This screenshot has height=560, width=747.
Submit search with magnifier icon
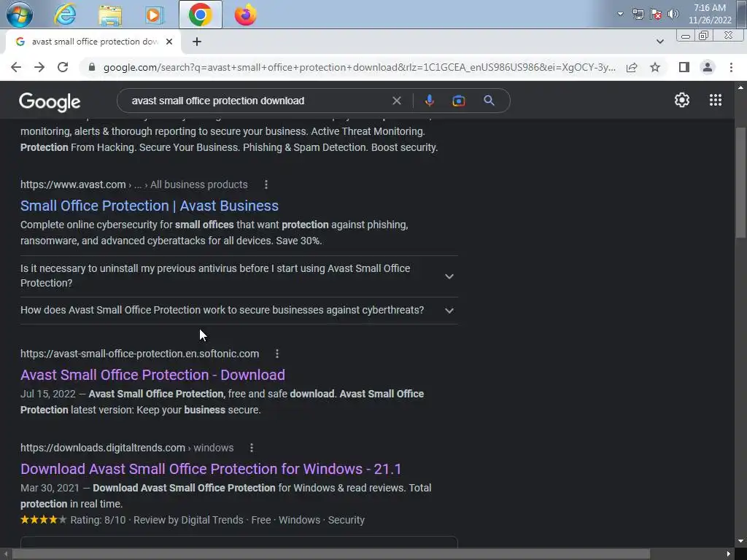point(489,101)
